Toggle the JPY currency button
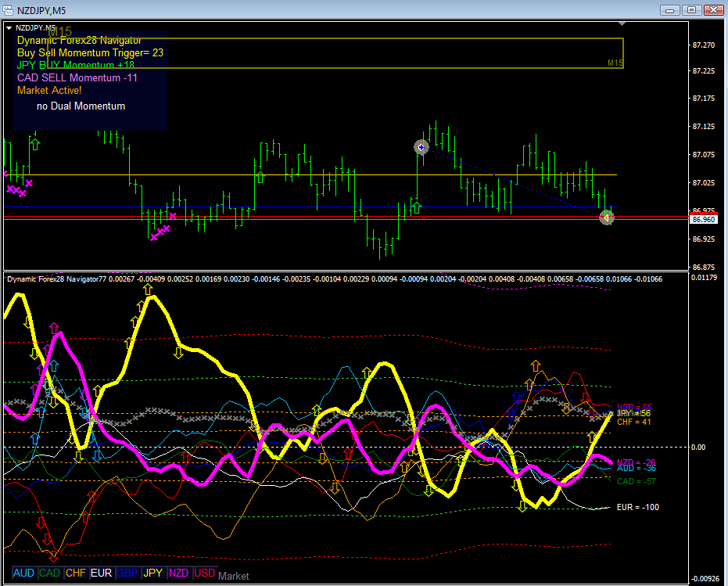The height and width of the screenshot is (586, 728). (152, 573)
